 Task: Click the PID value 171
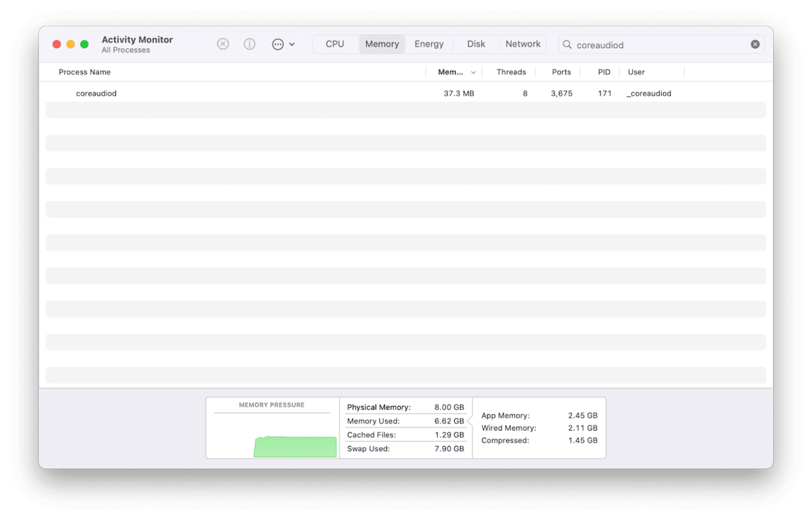(x=605, y=93)
